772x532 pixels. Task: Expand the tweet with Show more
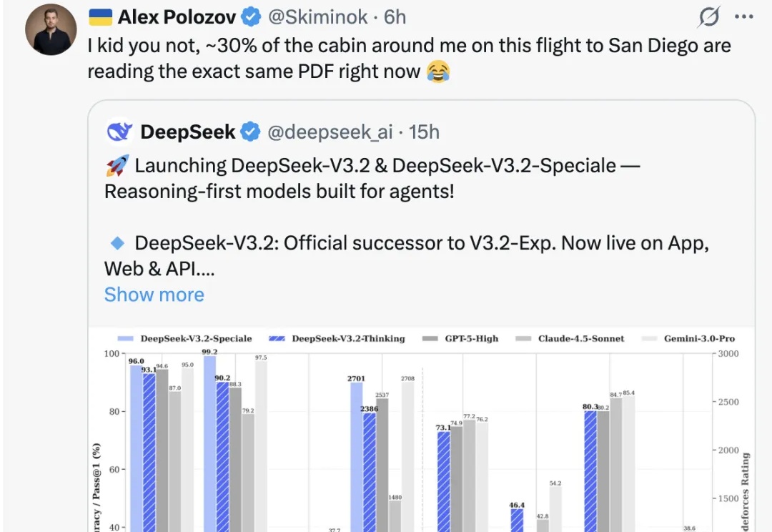point(154,295)
